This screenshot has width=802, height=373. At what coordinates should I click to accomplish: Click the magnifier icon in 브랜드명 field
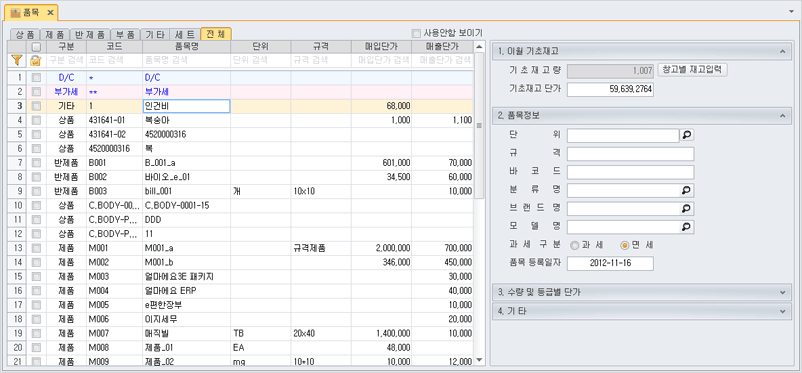(686, 209)
